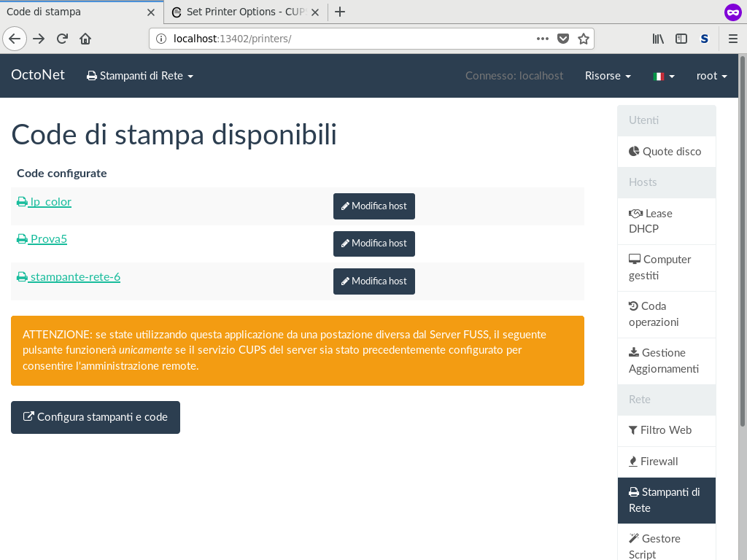Click the private browsing mask icon

[732, 12]
